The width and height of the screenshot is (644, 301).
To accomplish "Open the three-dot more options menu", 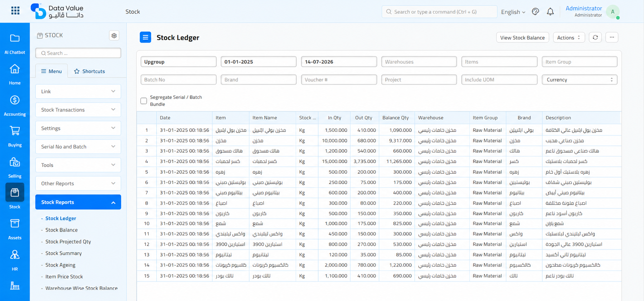I will pos(612,38).
